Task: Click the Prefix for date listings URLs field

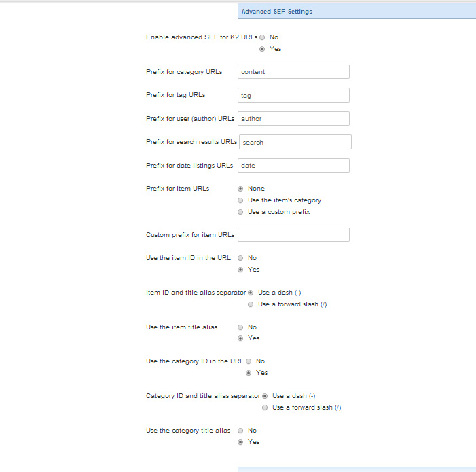Action: 293,166
